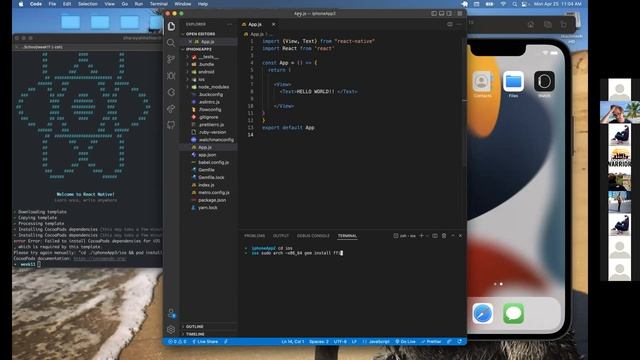
Task: Open index.js in the file explorer
Action: [209, 185]
